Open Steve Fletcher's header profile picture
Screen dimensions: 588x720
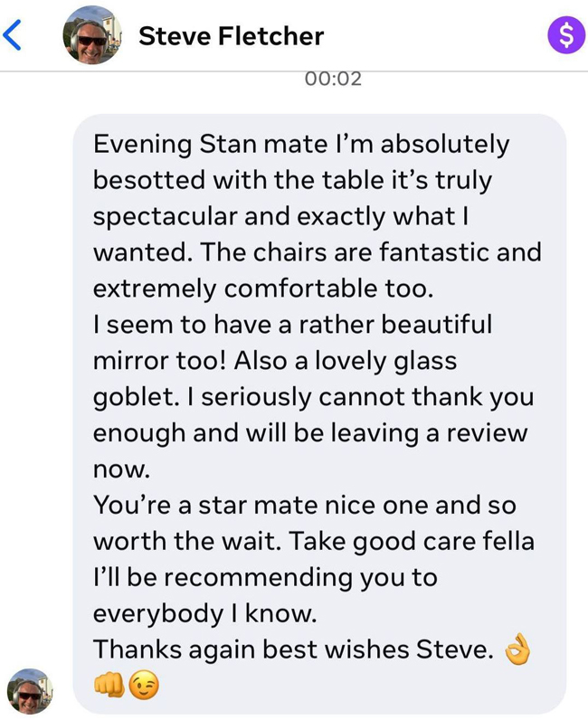click(91, 36)
